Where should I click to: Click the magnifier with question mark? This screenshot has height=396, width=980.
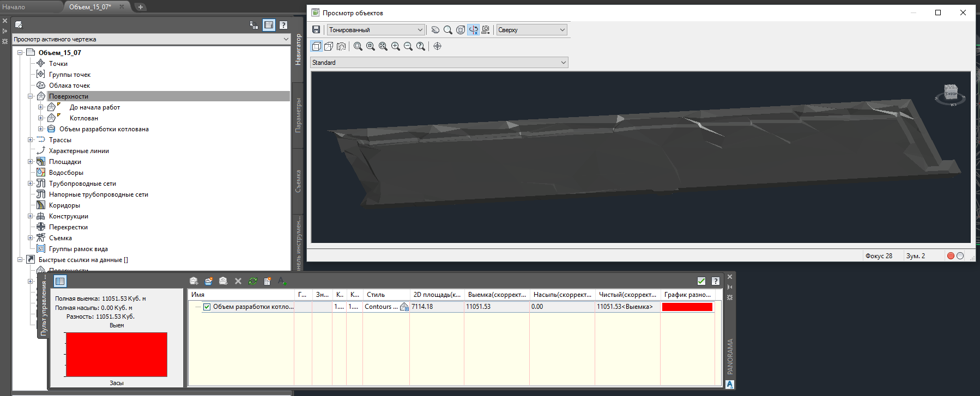pyautogui.click(x=421, y=46)
